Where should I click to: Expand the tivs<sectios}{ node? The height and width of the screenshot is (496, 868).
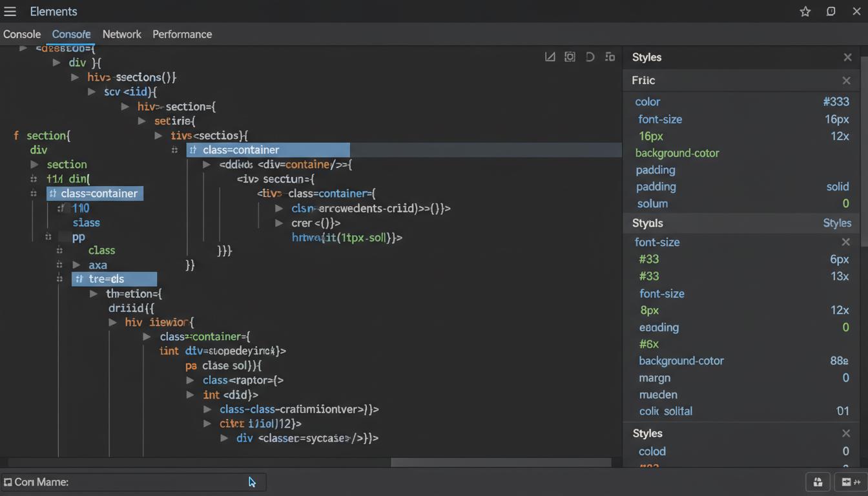(x=158, y=136)
